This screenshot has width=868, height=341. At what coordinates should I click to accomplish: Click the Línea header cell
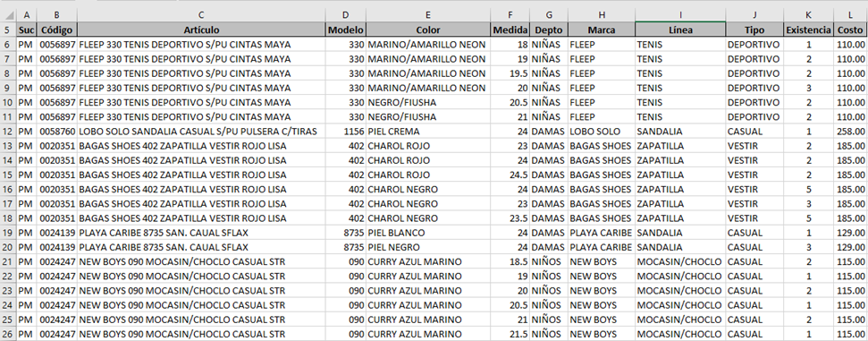pos(680,30)
